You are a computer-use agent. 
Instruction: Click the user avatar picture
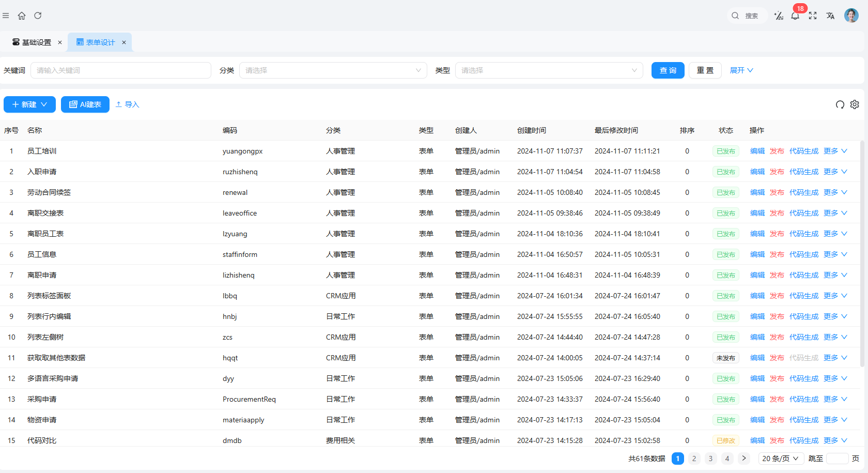click(x=851, y=16)
